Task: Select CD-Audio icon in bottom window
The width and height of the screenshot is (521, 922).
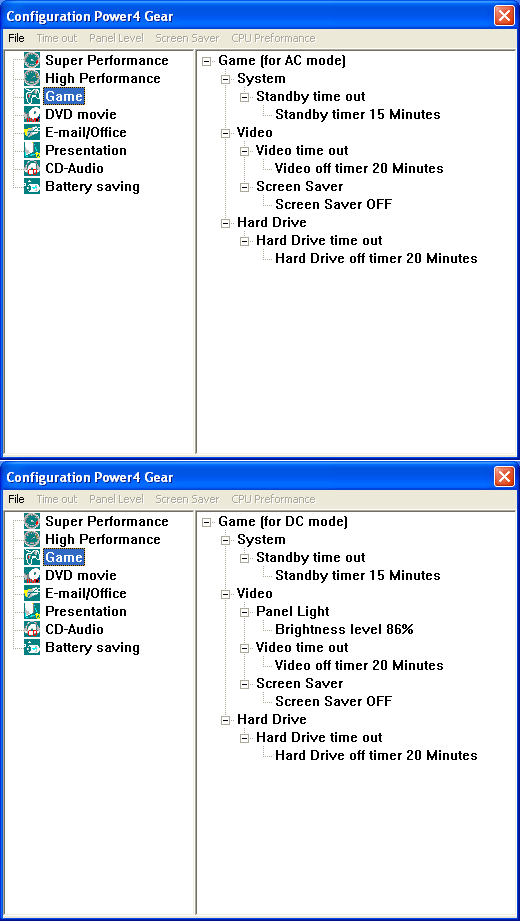Action: click(x=32, y=629)
